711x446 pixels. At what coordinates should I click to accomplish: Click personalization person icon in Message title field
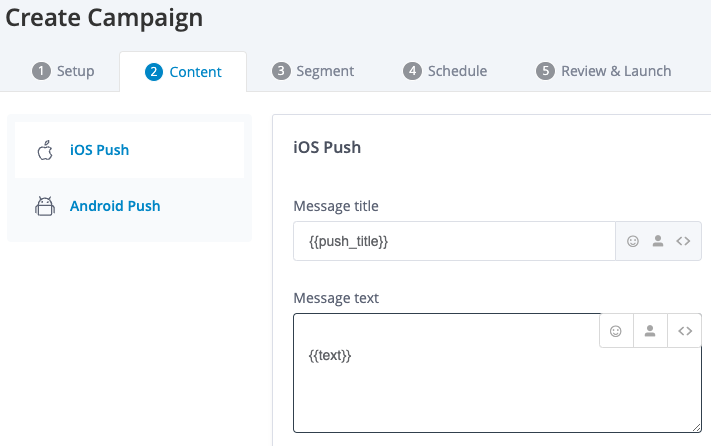click(658, 241)
